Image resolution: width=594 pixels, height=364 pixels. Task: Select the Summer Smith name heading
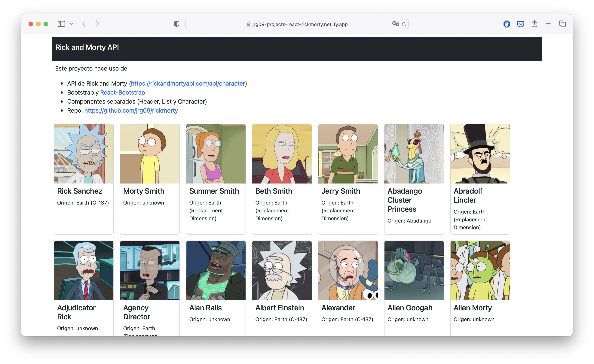[x=214, y=191]
